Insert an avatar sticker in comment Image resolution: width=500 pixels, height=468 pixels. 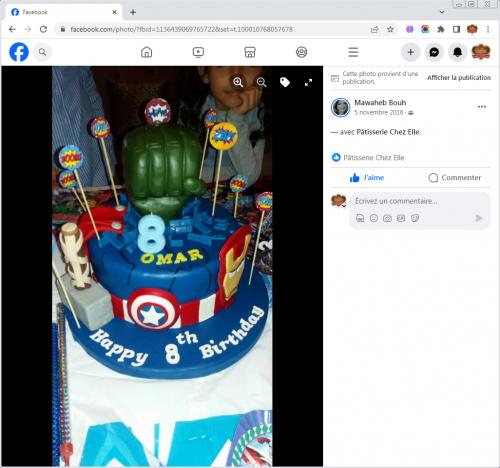click(360, 218)
